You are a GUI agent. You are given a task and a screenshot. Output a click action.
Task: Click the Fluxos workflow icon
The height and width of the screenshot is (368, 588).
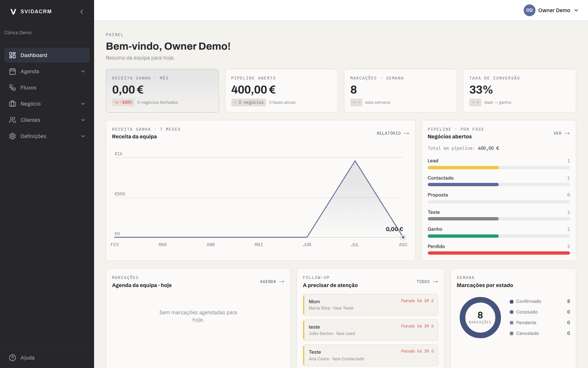pos(12,88)
